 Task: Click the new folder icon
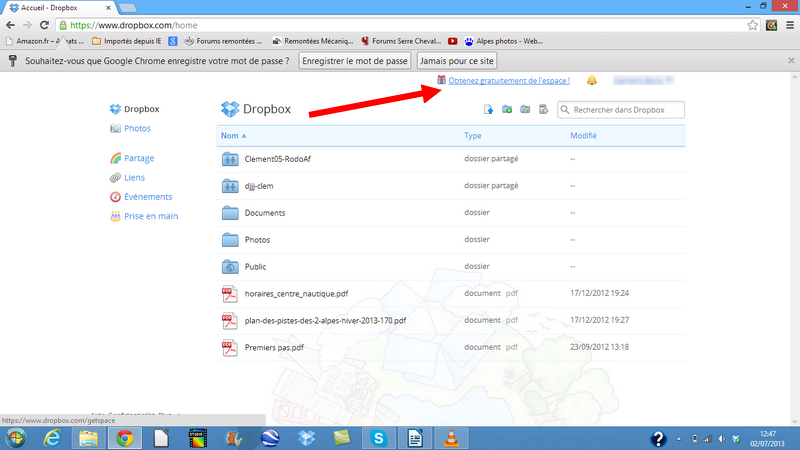[507, 109]
